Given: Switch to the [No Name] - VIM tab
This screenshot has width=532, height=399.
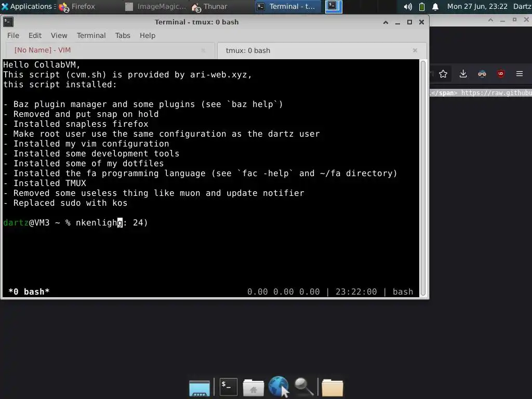Looking at the screenshot, I should tap(110, 50).
